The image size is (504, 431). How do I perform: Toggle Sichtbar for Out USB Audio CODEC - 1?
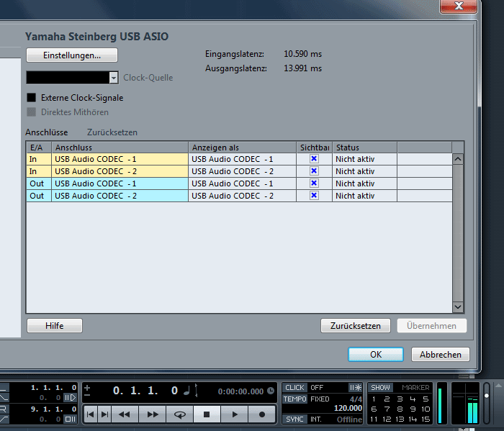coord(314,183)
